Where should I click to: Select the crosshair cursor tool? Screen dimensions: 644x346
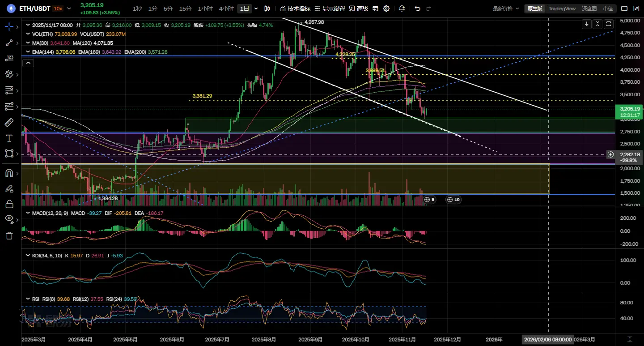pos(9,26)
